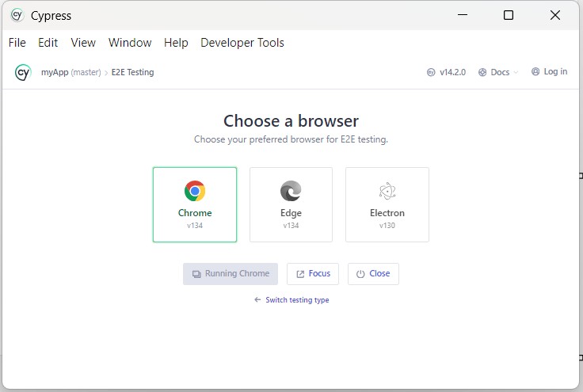The width and height of the screenshot is (583, 392).
Task: Select the Chrome v134 browser card
Action: [x=195, y=204]
